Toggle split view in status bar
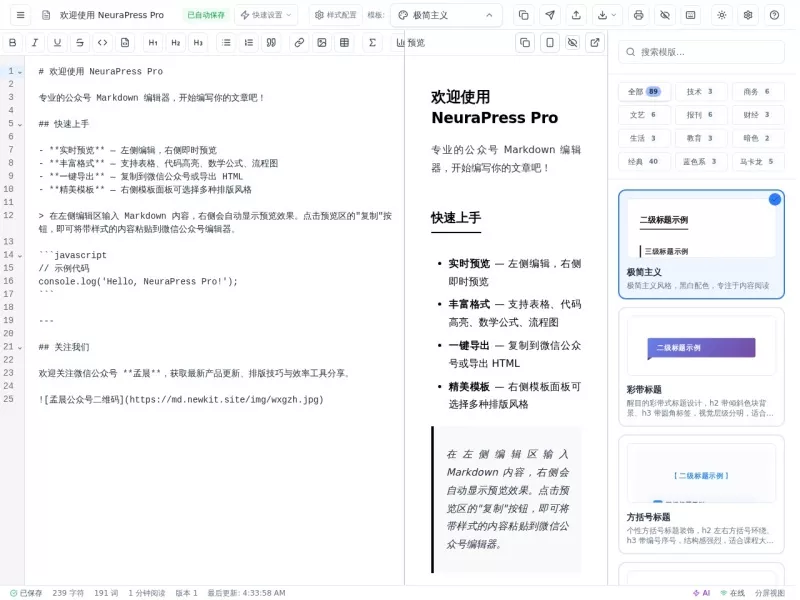Screen dimensions: 800x600 point(770,593)
